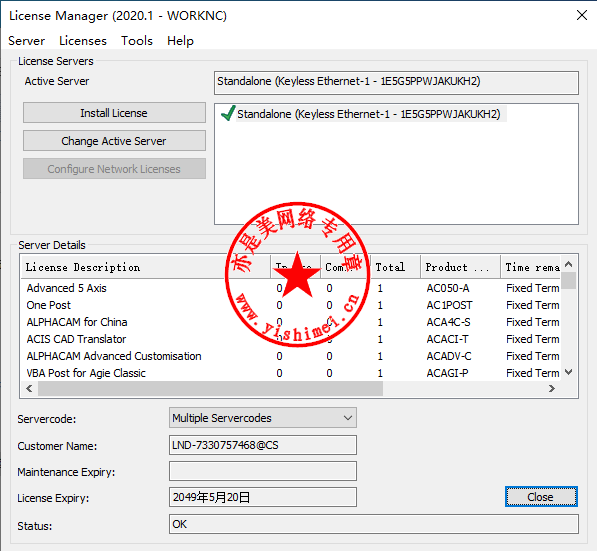Click product code ACADV-C
This screenshot has height=551, width=597.
point(449,356)
